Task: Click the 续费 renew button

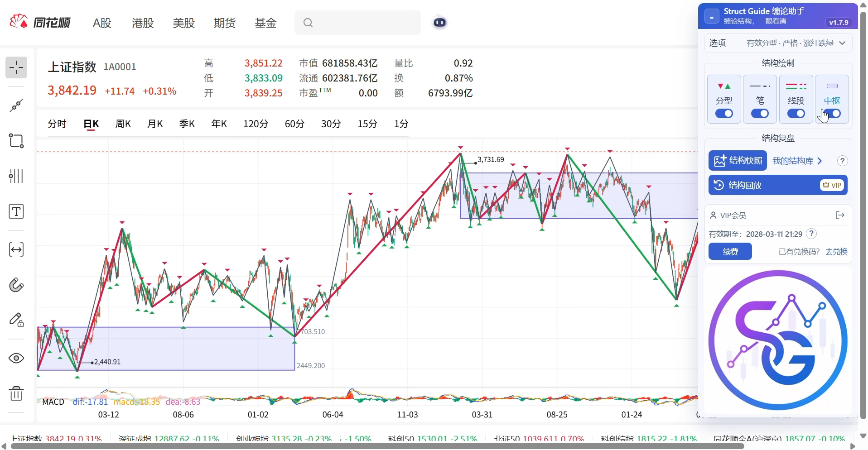Action: (730, 251)
